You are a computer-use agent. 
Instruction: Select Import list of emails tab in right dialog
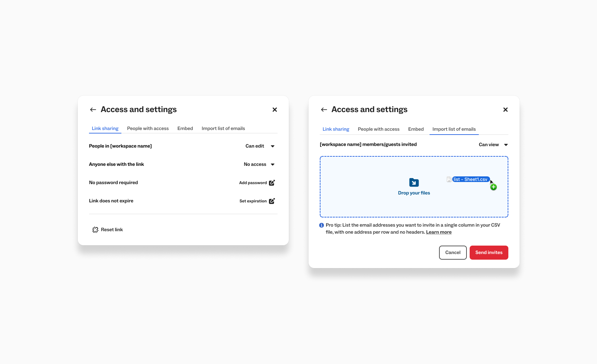pyautogui.click(x=454, y=129)
